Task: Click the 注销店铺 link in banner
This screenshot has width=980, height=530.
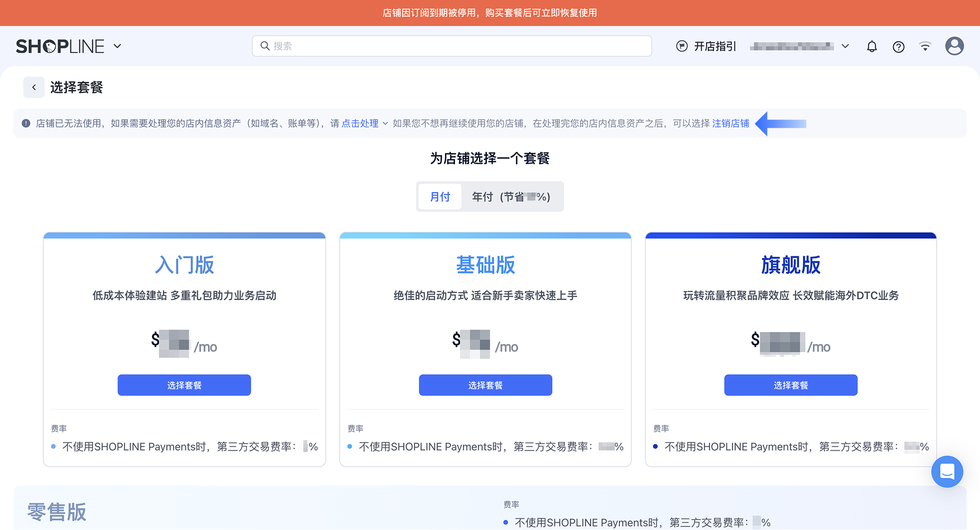Action: click(730, 123)
